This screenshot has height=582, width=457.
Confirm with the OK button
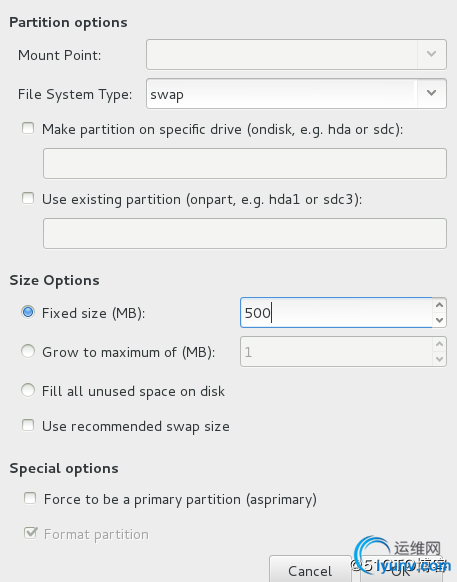point(402,570)
